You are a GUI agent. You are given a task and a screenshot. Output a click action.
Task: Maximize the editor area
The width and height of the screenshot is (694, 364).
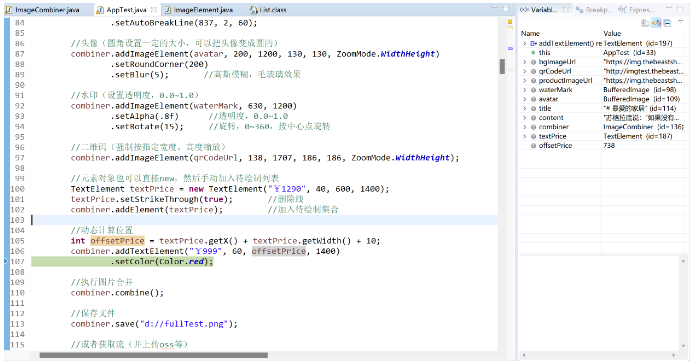click(506, 8)
